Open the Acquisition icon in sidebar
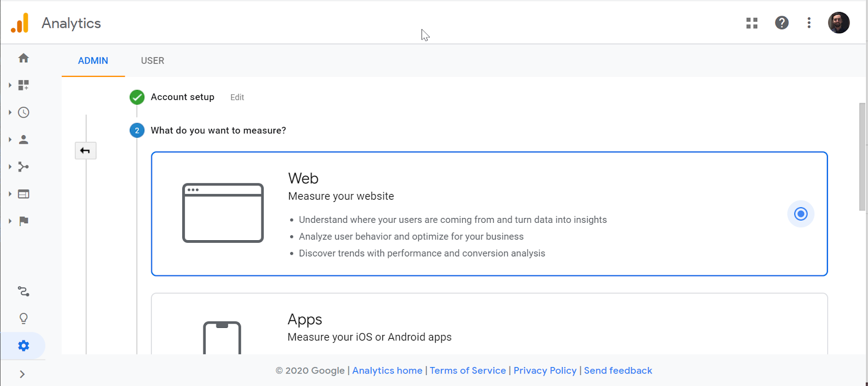Image resolution: width=868 pixels, height=386 pixels. (23, 166)
